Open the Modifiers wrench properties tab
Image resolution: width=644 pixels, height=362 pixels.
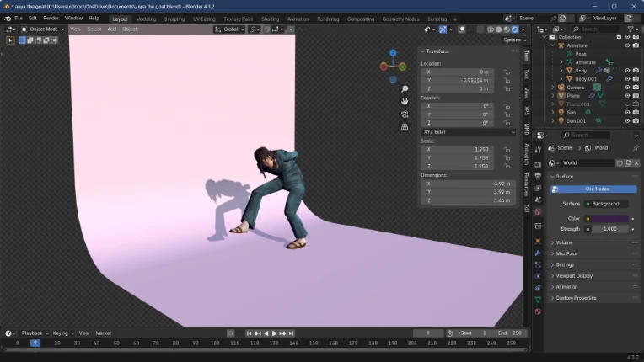click(538, 253)
